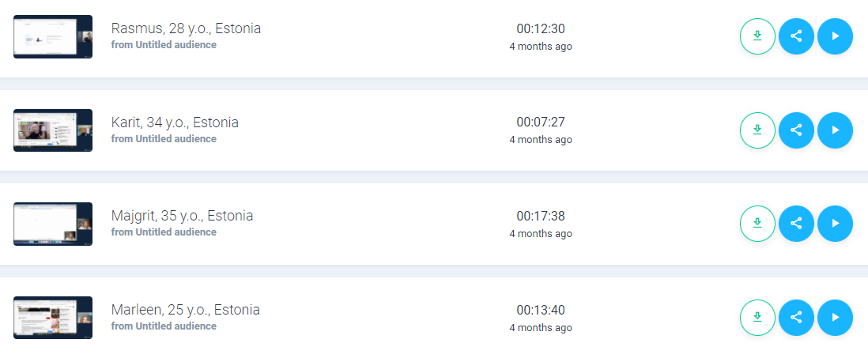Viewport: 868px width, 358px height.
Task: Share Rasmus's recording
Action: 796,36
